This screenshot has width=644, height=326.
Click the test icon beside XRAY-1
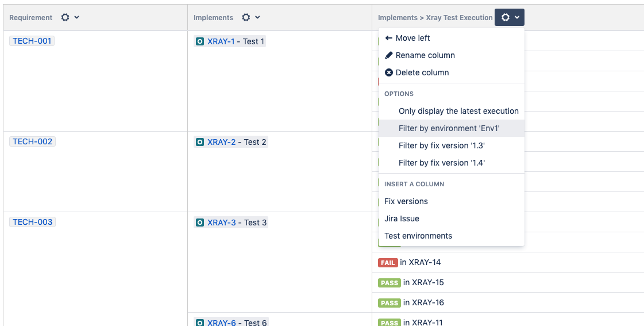tap(200, 41)
